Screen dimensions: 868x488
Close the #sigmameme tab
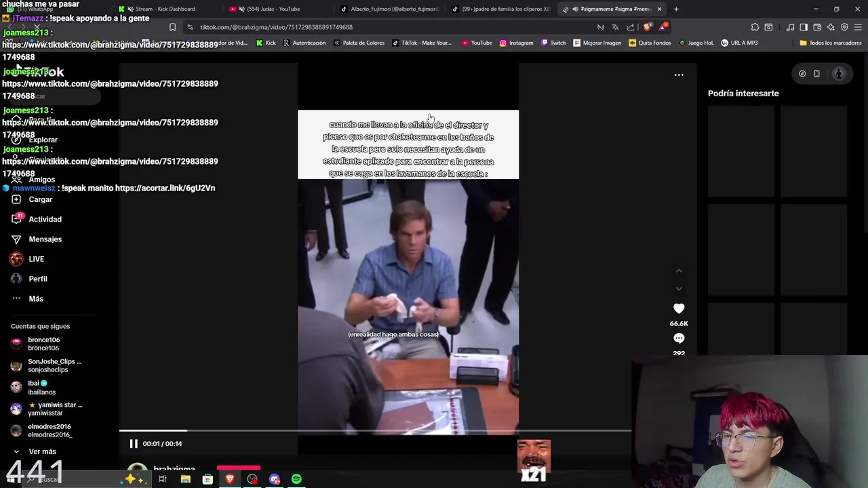659,9
